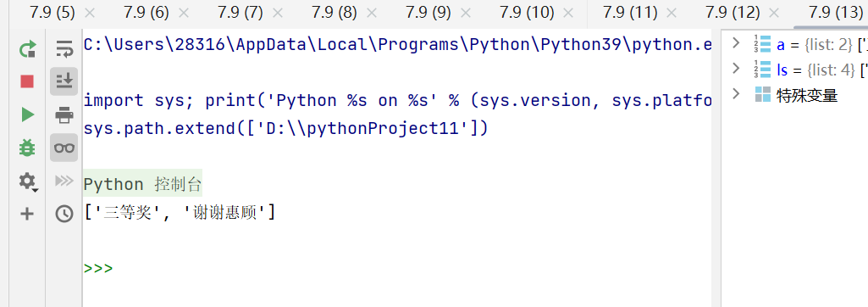The height and width of the screenshot is (307, 868).
Task: Select variable a list icon
Action: 762,44
